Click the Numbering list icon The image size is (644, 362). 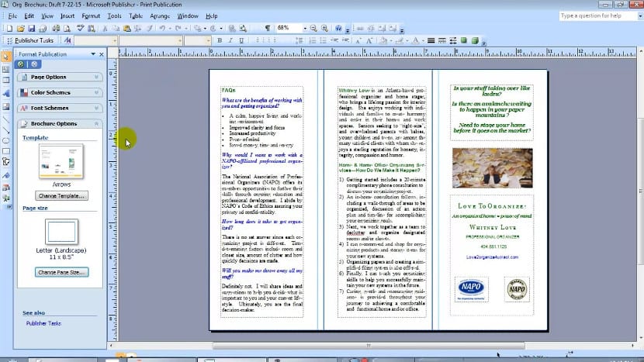(x=313, y=40)
